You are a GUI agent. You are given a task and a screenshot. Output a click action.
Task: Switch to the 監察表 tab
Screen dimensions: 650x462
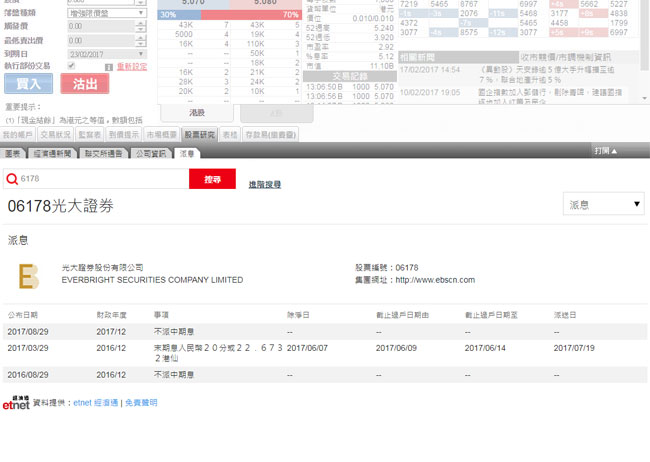90,134
